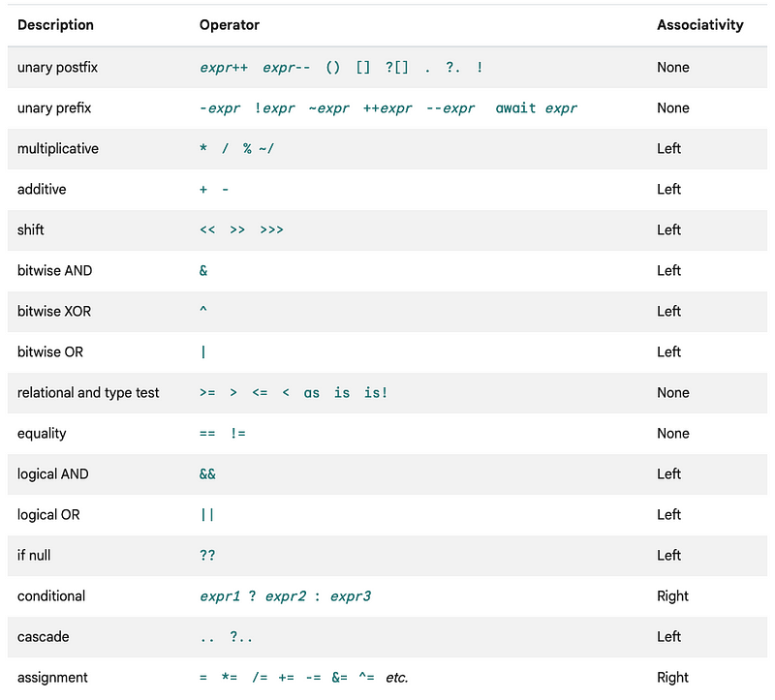Click the && logical AND operator
The width and height of the screenshot is (775, 700).
click(x=207, y=473)
